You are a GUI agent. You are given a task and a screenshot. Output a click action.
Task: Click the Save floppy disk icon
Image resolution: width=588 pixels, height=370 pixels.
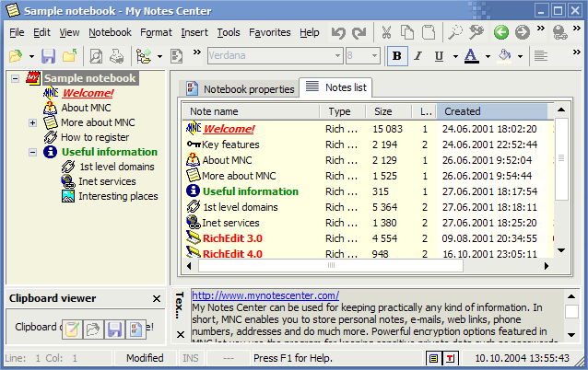click(47, 56)
